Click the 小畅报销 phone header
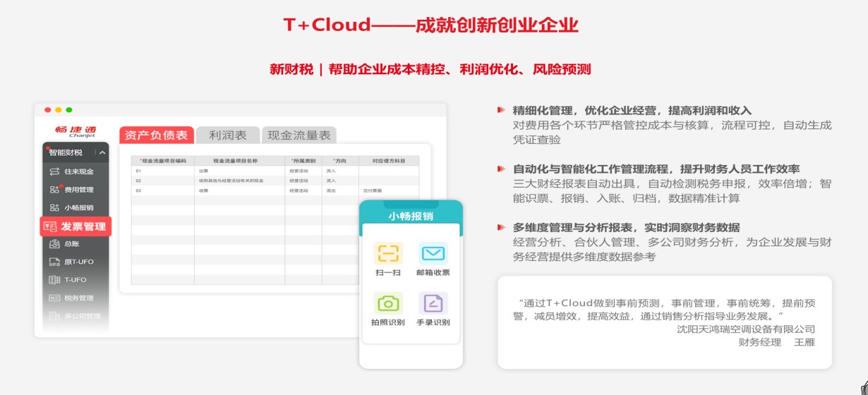This screenshot has width=868, height=395. 411,217
